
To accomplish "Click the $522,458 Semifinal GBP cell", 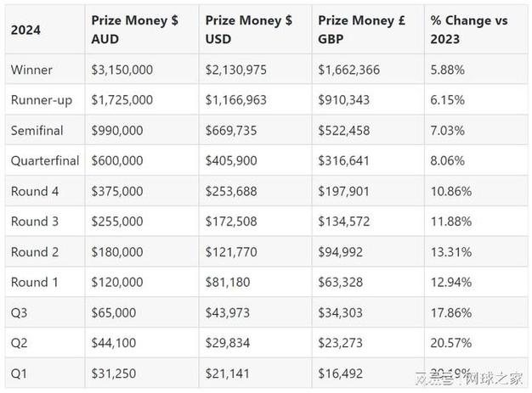I will click(x=343, y=131).
